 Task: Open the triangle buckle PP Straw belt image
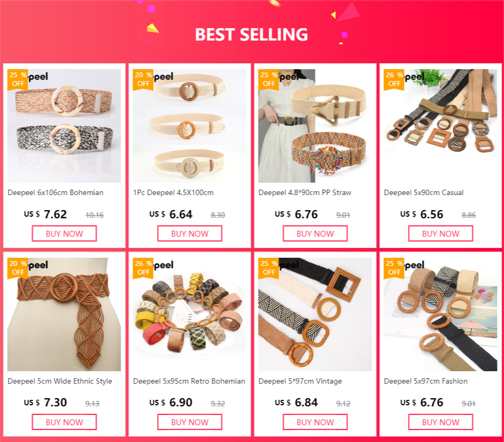(315, 126)
